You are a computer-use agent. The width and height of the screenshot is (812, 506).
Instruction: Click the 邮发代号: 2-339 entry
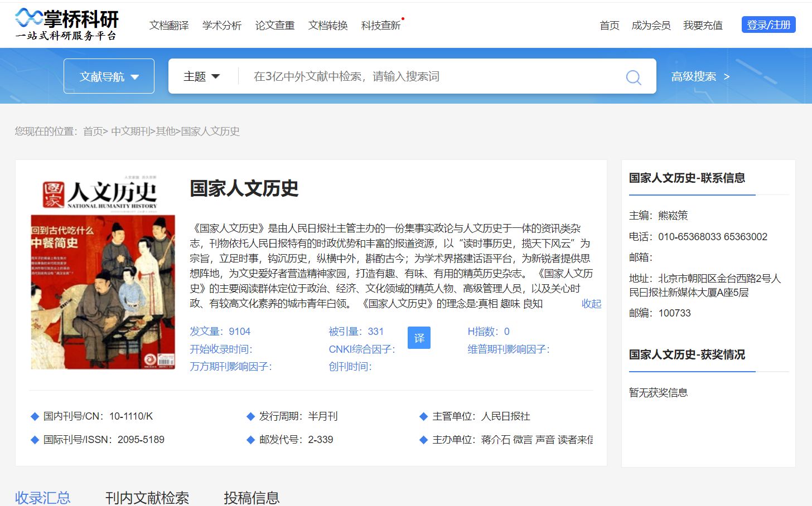pyautogui.click(x=296, y=440)
